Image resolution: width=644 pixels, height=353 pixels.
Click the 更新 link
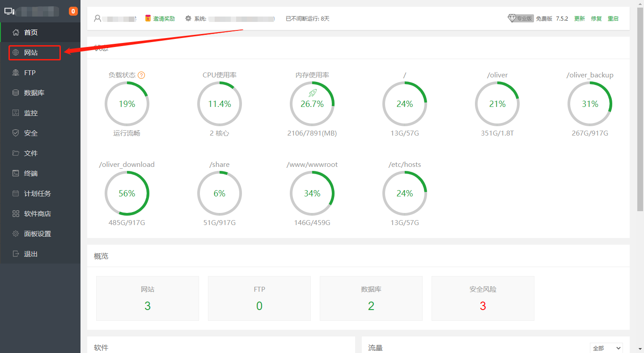pos(580,18)
